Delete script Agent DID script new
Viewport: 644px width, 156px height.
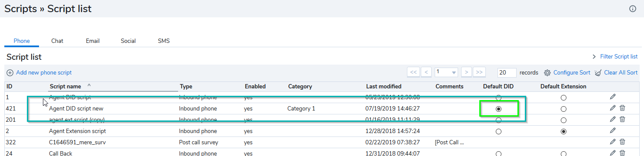pos(622,108)
